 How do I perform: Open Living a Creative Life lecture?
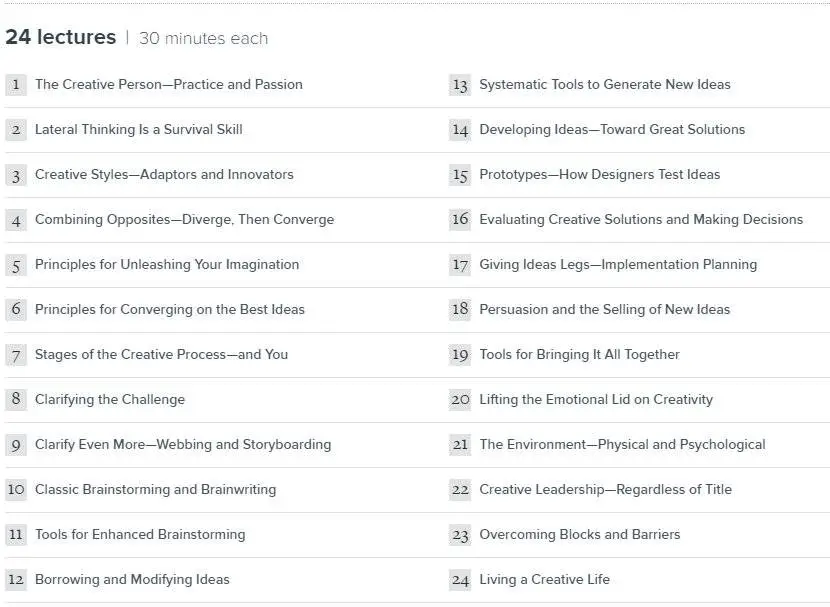544,579
